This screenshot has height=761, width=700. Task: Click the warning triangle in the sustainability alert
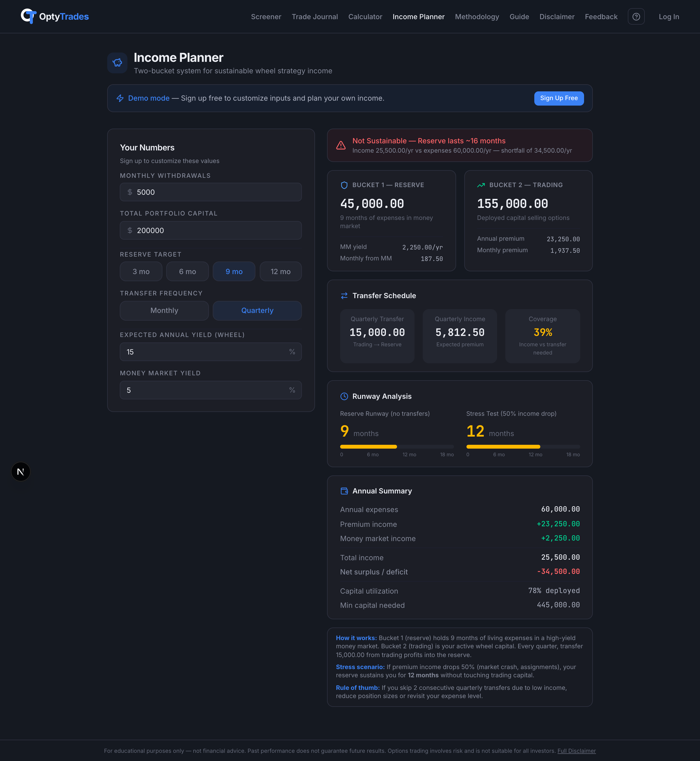point(340,145)
